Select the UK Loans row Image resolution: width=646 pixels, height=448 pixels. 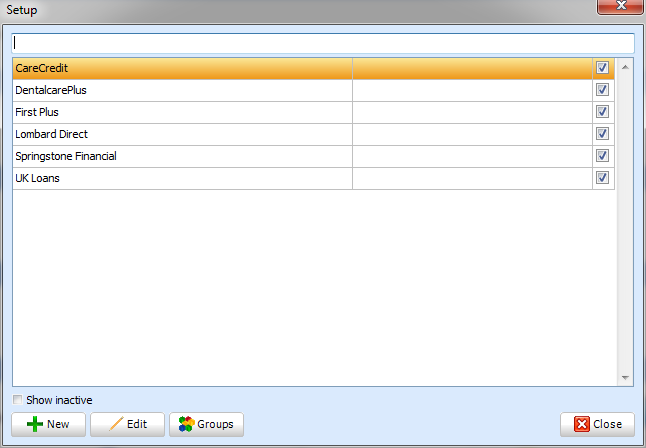(314, 178)
